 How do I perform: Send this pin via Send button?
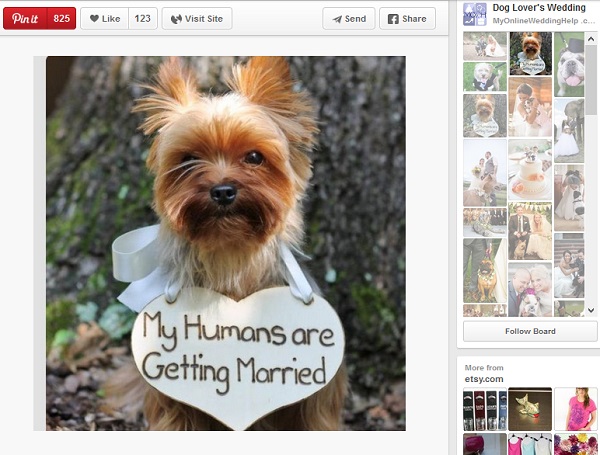click(x=349, y=18)
